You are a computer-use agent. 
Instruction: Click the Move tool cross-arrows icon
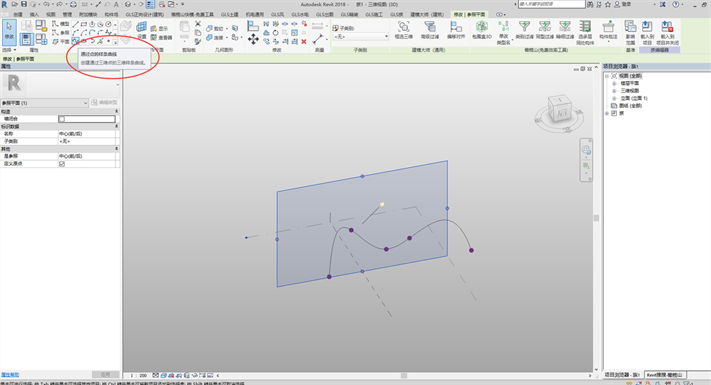coord(253,39)
